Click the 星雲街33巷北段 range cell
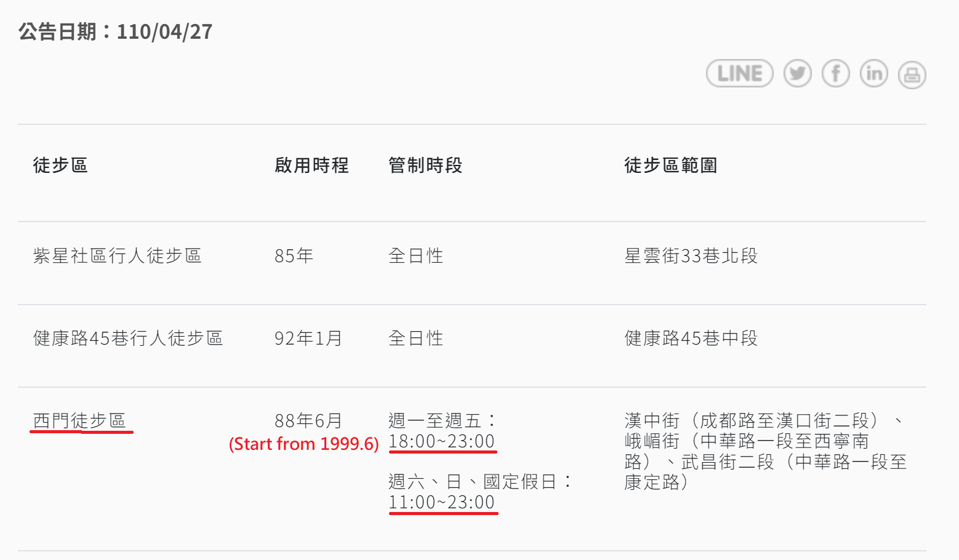Screen dimensions: 959x560 pyautogui.click(x=691, y=255)
